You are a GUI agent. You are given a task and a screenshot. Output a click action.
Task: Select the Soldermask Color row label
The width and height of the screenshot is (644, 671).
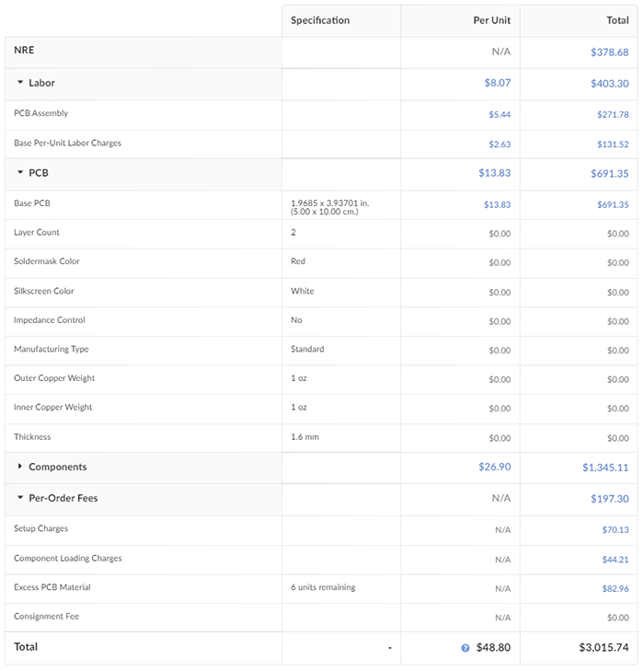[x=47, y=261]
